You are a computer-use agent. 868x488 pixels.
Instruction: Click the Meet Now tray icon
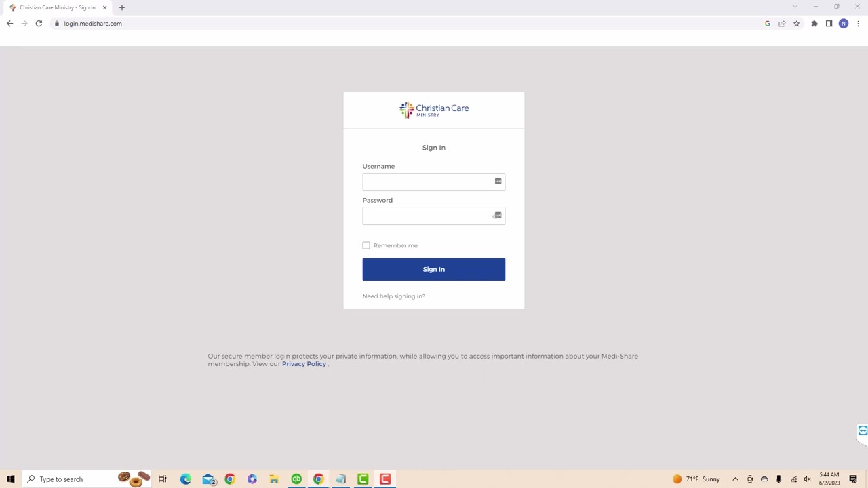coord(750,479)
